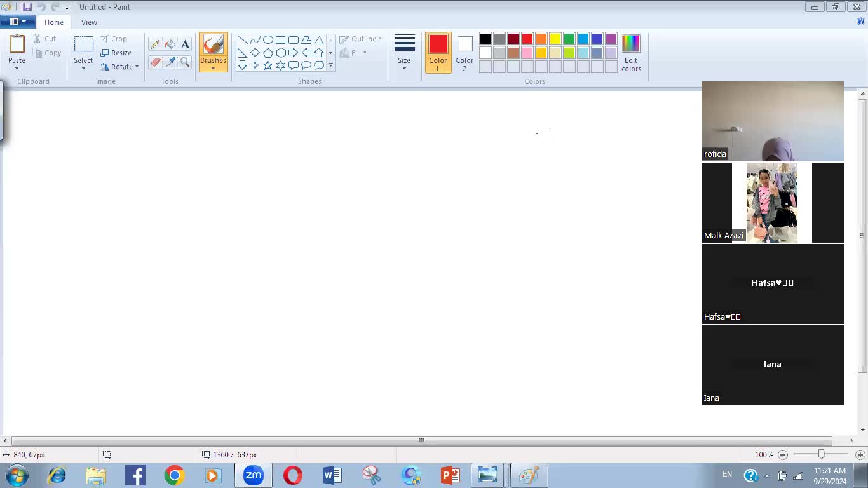The height and width of the screenshot is (488, 868).
Task: Pick the five-point star shape
Action: click(268, 65)
